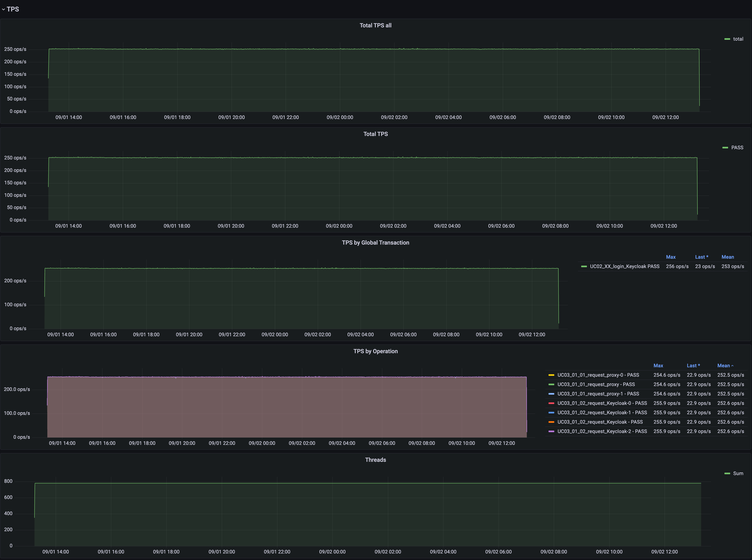752x560 pixels.
Task: Click '22.9 ops/s' Last for request_proxy-1 row
Action: [699, 394]
